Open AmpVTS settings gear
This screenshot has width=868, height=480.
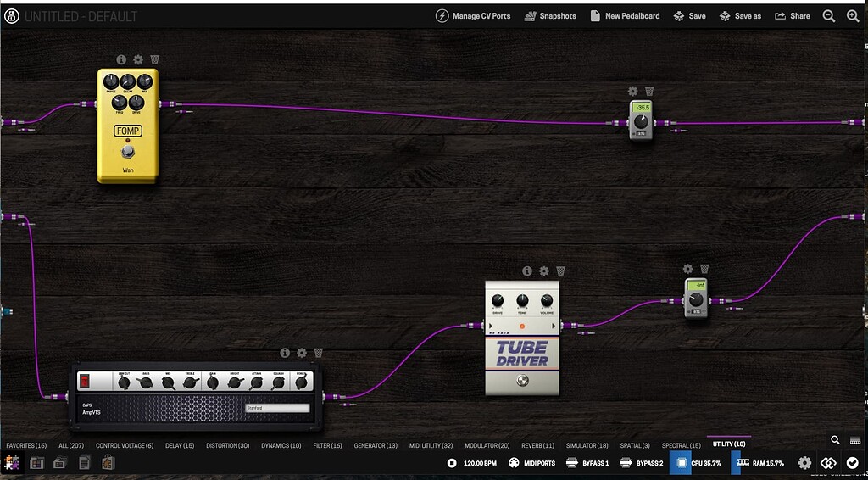(301, 353)
